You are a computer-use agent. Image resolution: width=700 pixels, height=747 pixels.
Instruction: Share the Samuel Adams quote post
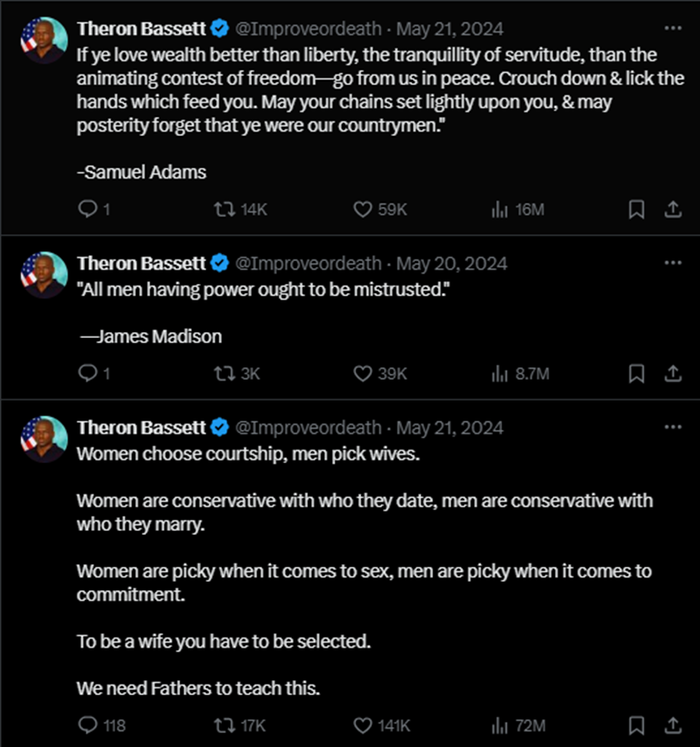tap(672, 209)
